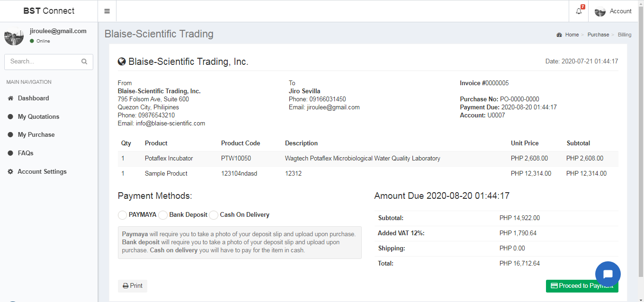This screenshot has width=644, height=302.
Task: Click inside the Search input field
Action: [x=43, y=62]
